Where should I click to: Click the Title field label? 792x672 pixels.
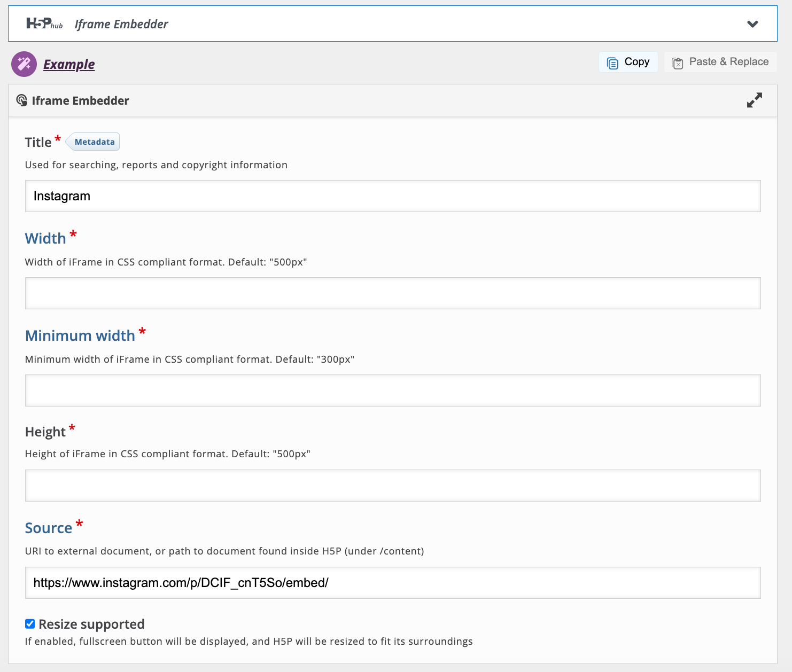click(38, 142)
